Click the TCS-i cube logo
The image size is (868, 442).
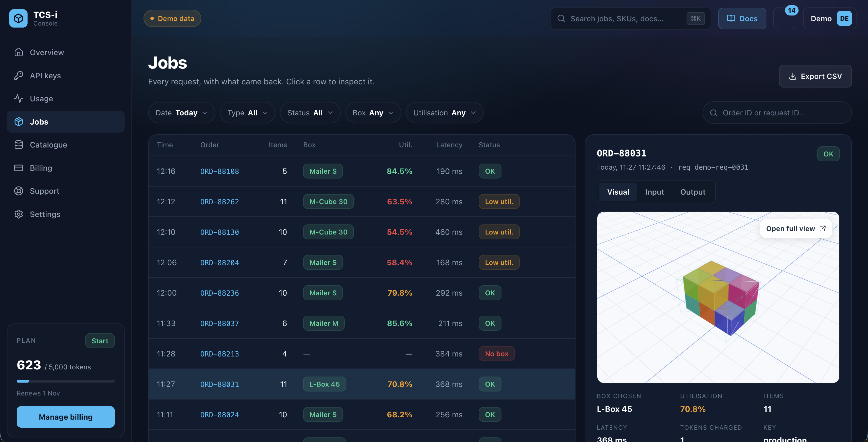click(x=18, y=18)
